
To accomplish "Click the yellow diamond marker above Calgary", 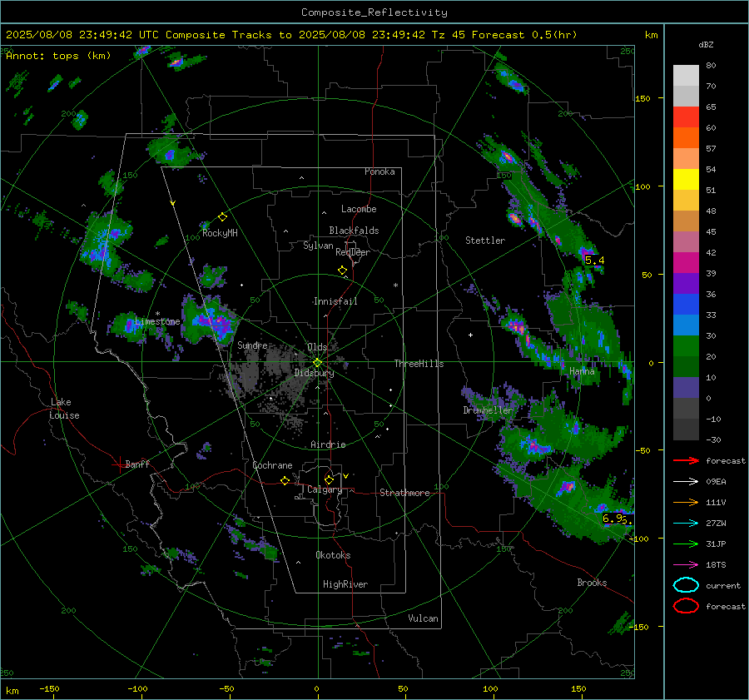I will pyautogui.click(x=329, y=479).
